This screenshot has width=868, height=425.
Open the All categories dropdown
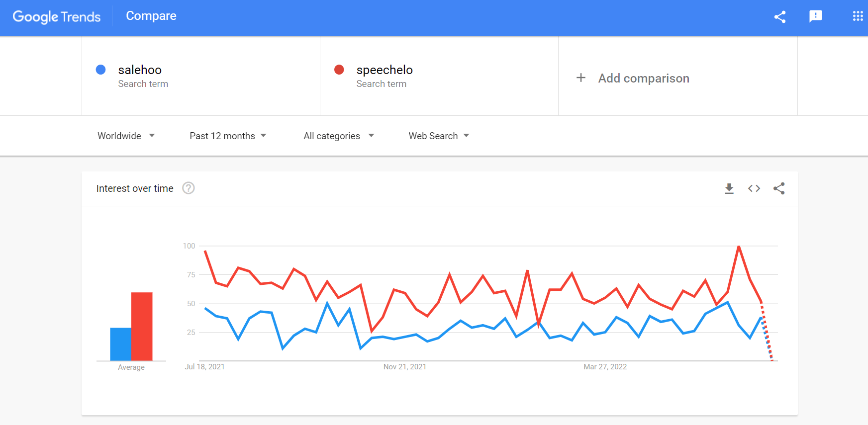(339, 136)
